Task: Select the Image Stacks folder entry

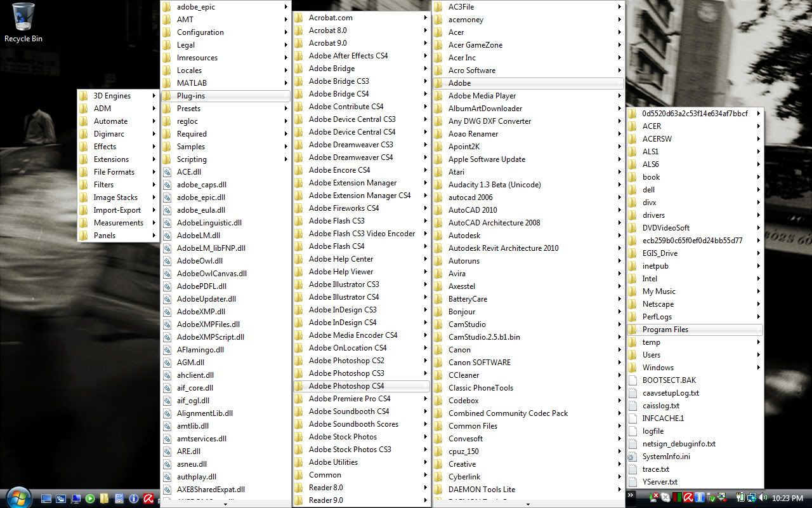Action: click(x=118, y=197)
